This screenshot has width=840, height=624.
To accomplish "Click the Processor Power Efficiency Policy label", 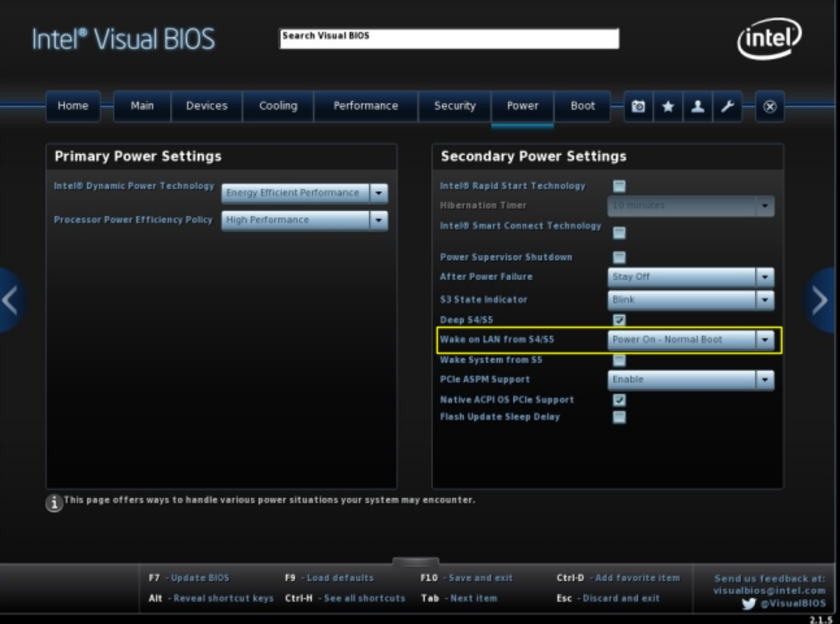I will coord(133,219).
